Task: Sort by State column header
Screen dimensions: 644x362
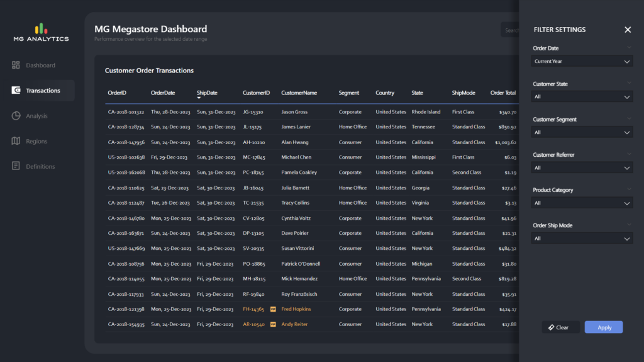Action: (418, 93)
